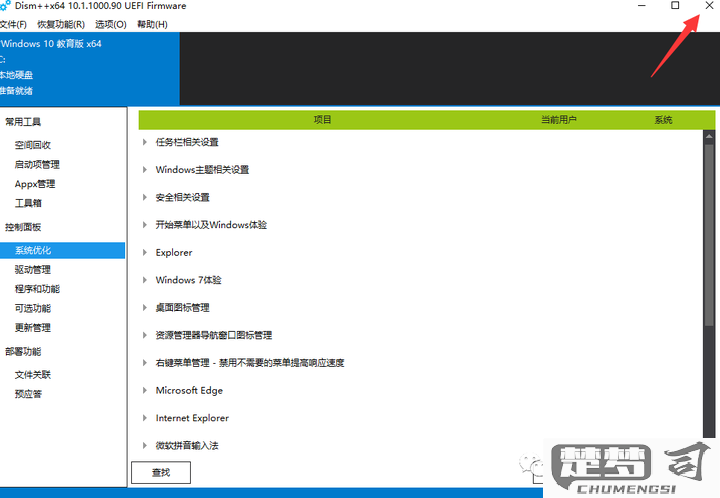Expand the 桌面图标管理 group arrow
Screen dimensions: 720x498
point(145,308)
